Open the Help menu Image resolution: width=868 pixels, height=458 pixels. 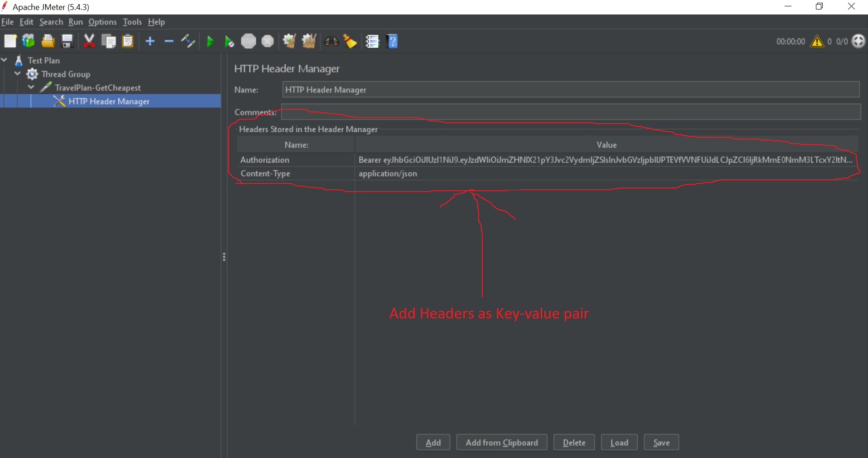(156, 22)
